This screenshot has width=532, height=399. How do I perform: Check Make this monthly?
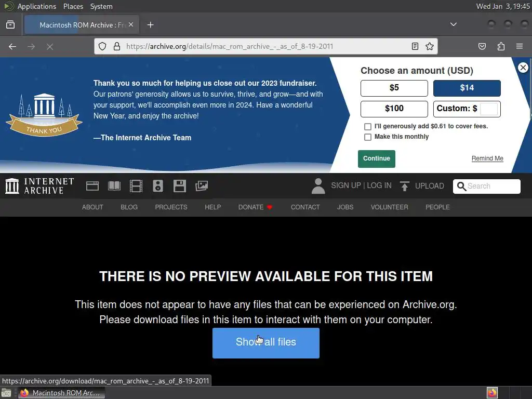[368, 137]
